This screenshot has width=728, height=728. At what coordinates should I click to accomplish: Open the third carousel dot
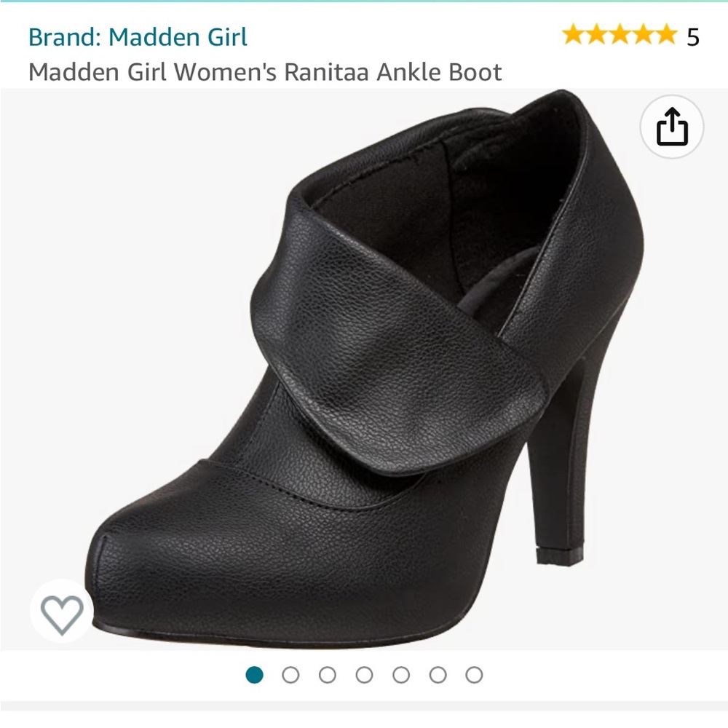tap(326, 675)
